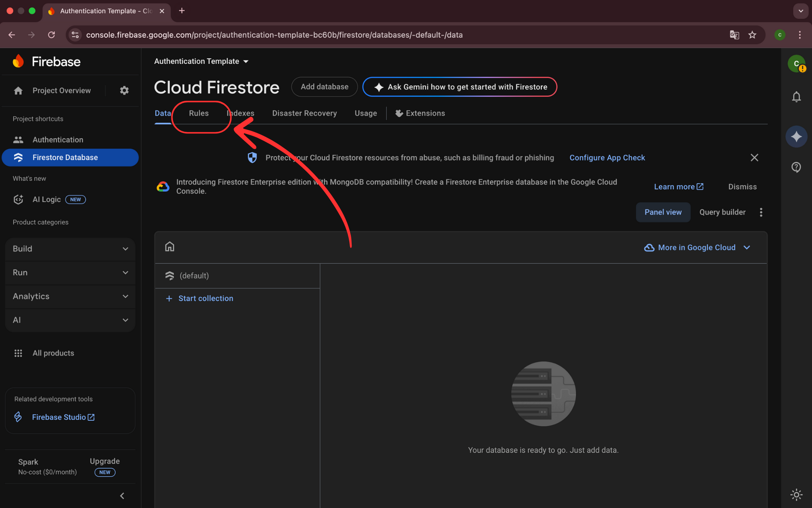Open Gemini sparkle assistant in right rail
Viewport: 812px width, 508px height.
pos(796,137)
